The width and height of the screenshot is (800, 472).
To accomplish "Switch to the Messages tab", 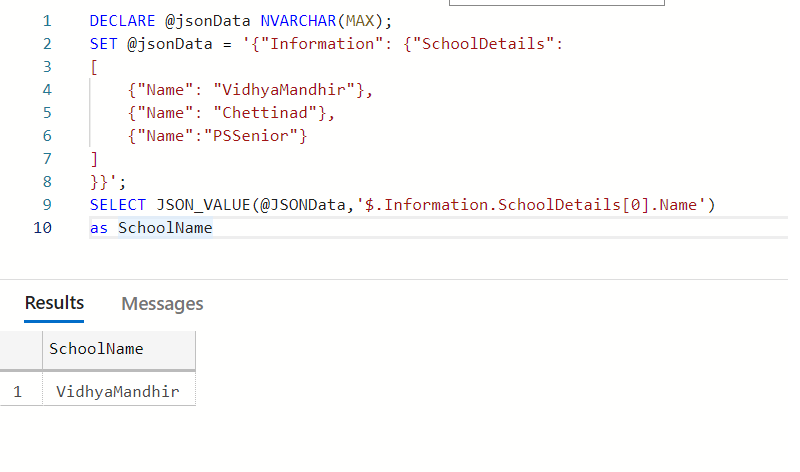I will [x=162, y=304].
